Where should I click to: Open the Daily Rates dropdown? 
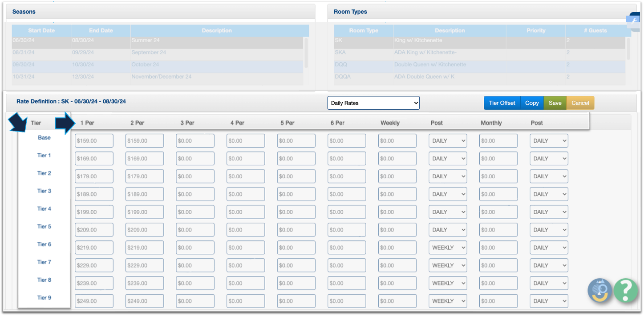tap(373, 103)
